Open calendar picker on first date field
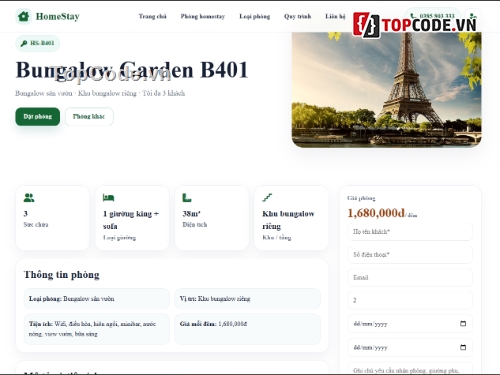Viewport: 500px width, 375px height. tap(463, 323)
